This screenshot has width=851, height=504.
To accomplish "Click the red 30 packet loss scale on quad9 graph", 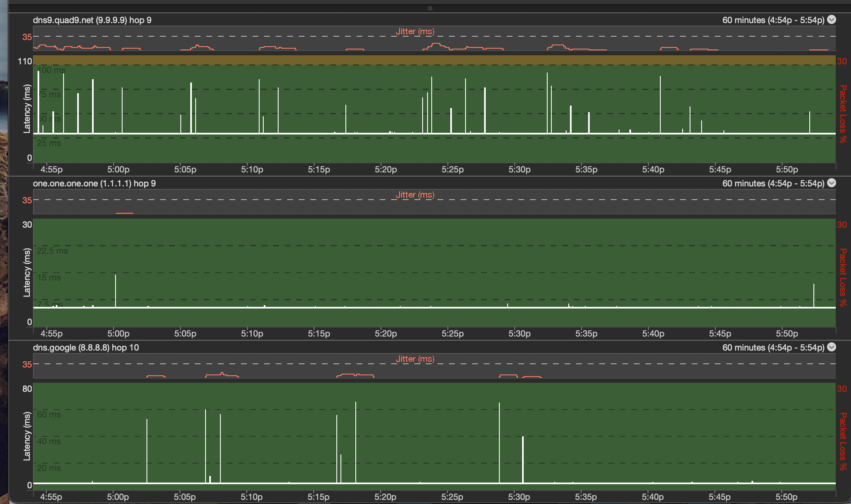I will click(x=842, y=61).
